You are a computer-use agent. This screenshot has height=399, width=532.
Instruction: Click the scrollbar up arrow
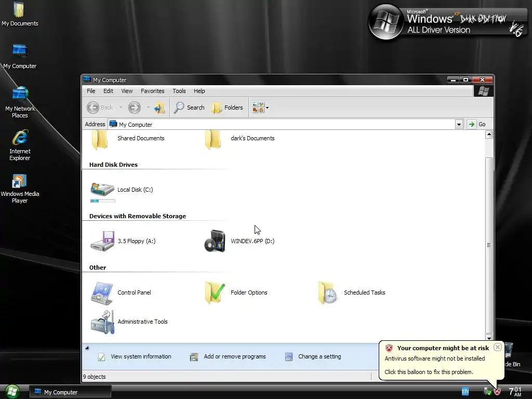point(489,135)
